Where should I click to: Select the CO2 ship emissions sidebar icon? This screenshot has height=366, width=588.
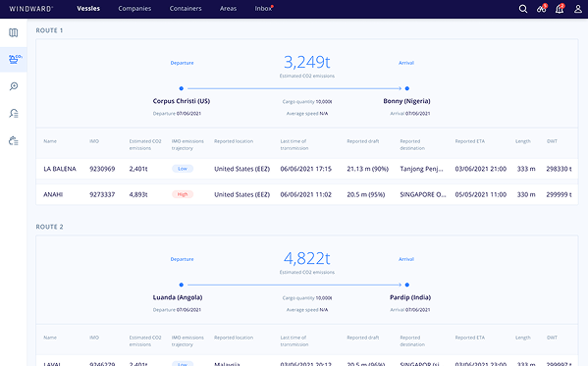[x=14, y=59]
